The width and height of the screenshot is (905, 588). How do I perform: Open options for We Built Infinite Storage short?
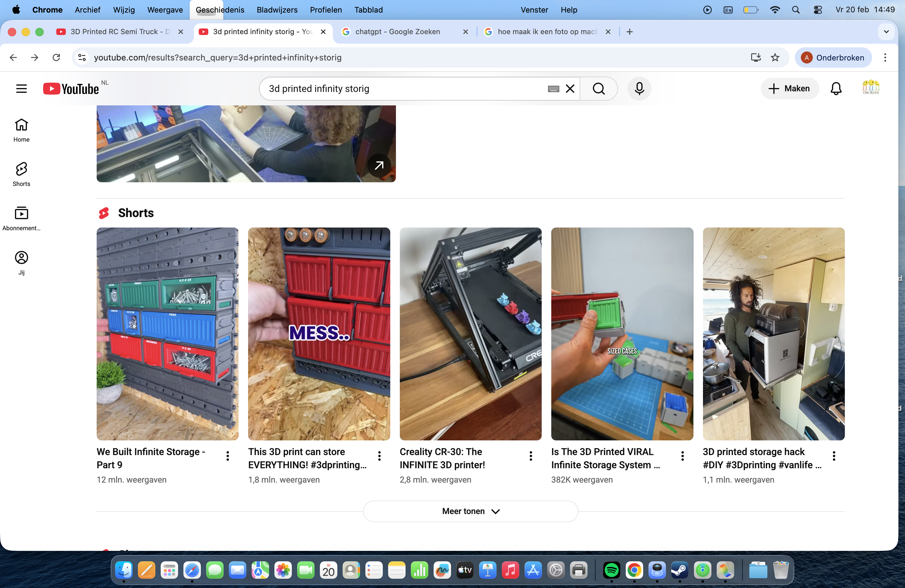pyautogui.click(x=227, y=456)
